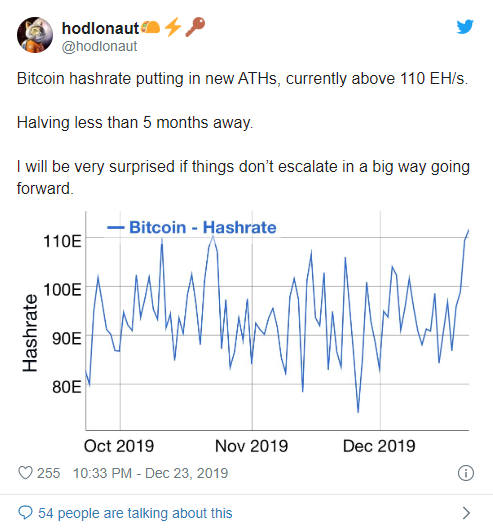493x529 pixels.
Task: Click the lightning bolt emoji
Action: click(x=173, y=27)
